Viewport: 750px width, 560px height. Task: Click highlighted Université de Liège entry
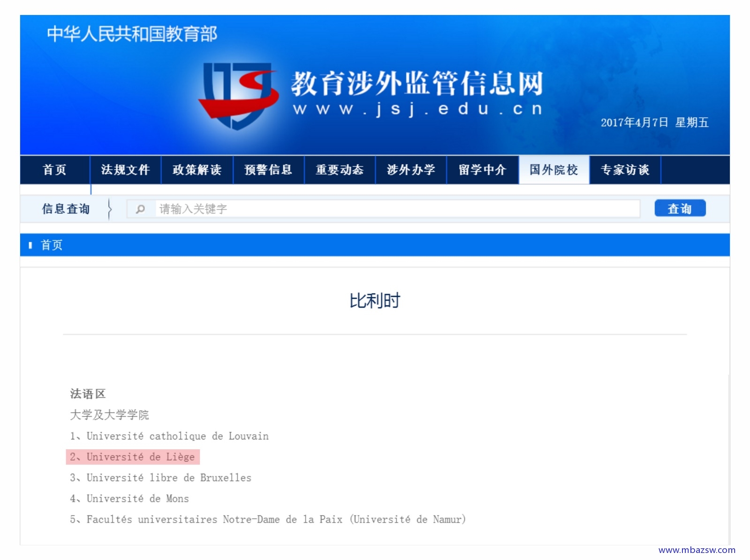[x=140, y=457]
